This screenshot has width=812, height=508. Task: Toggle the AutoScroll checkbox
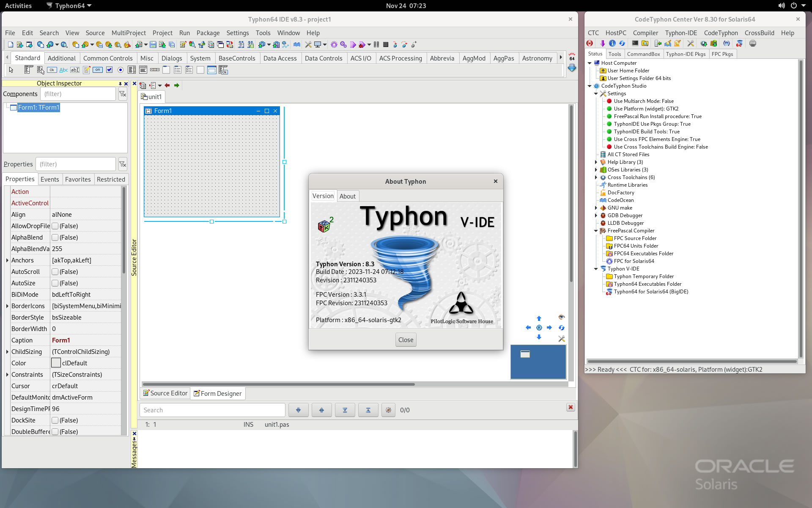55,272
